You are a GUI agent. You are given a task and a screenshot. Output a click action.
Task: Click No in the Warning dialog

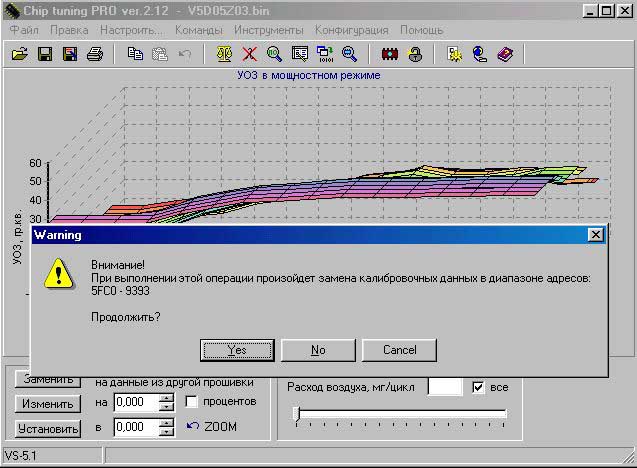point(318,350)
